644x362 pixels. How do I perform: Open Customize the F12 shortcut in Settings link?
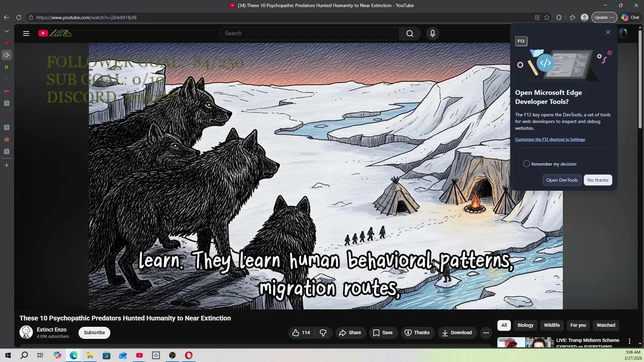click(x=550, y=139)
